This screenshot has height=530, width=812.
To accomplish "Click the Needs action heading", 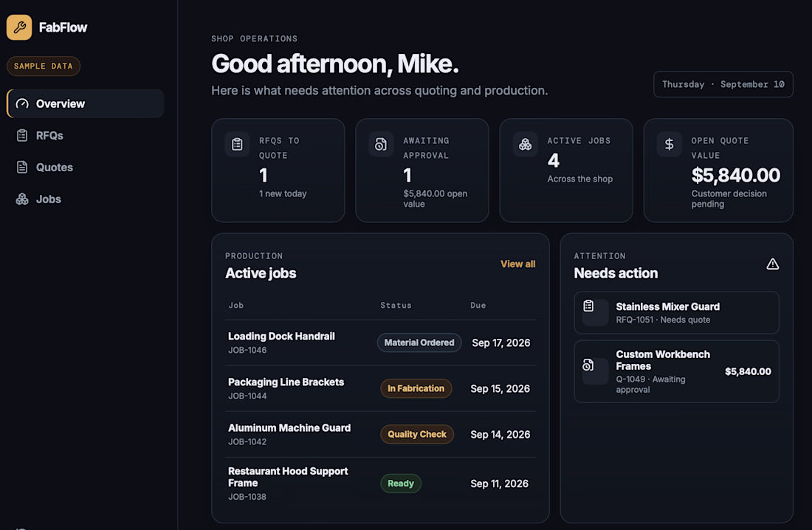I will (616, 273).
